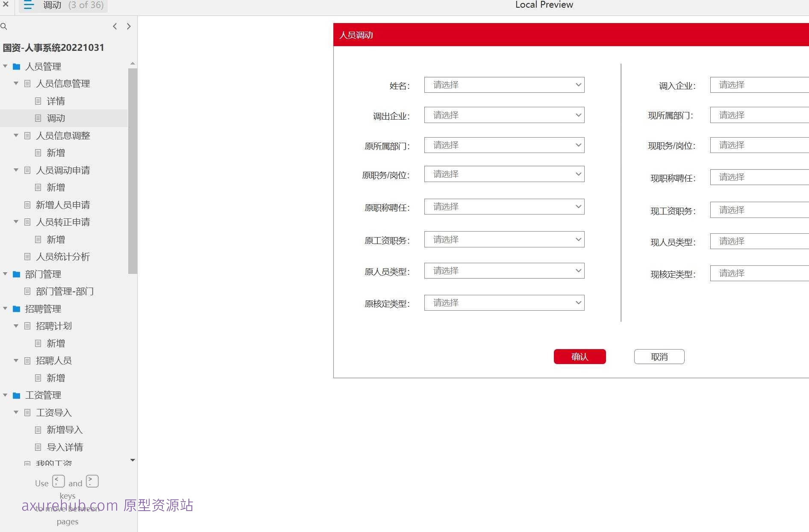Image resolution: width=809 pixels, height=532 pixels.
Task: Select the 调动 page in the sidebar
Action: click(56, 118)
